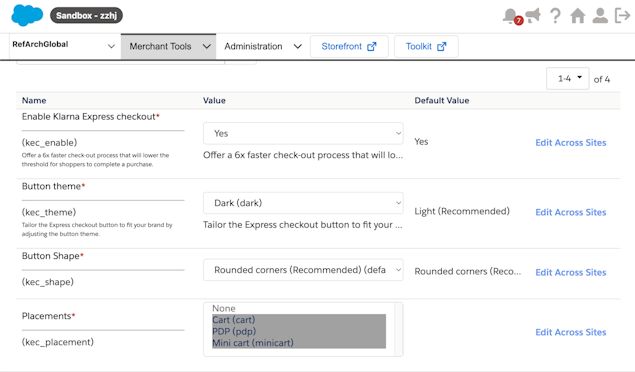Select None in Placements list
The width and height of the screenshot is (635, 372).
(299, 308)
